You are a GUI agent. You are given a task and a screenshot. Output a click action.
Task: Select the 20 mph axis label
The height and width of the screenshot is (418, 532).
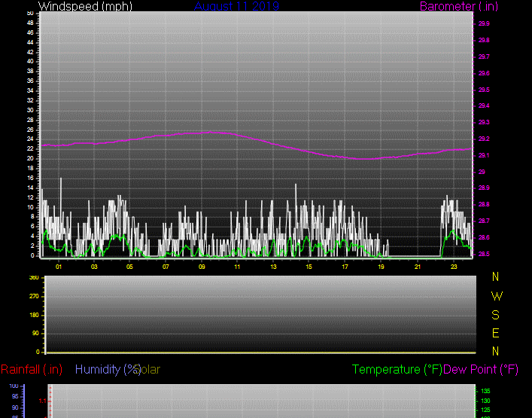point(31,159)
